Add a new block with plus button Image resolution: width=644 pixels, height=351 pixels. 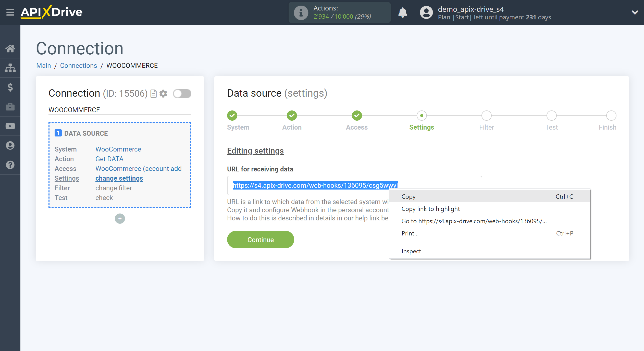tap(120, 219)
